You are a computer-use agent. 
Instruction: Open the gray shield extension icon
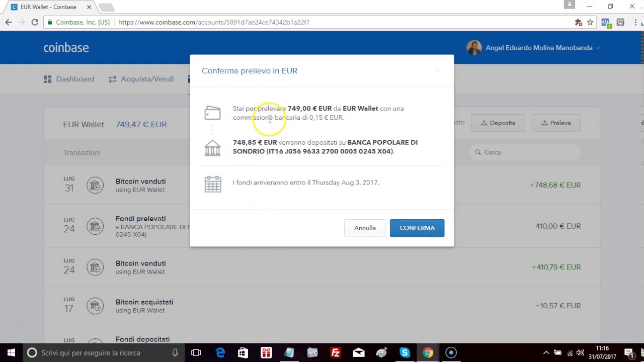click(620, 22)
